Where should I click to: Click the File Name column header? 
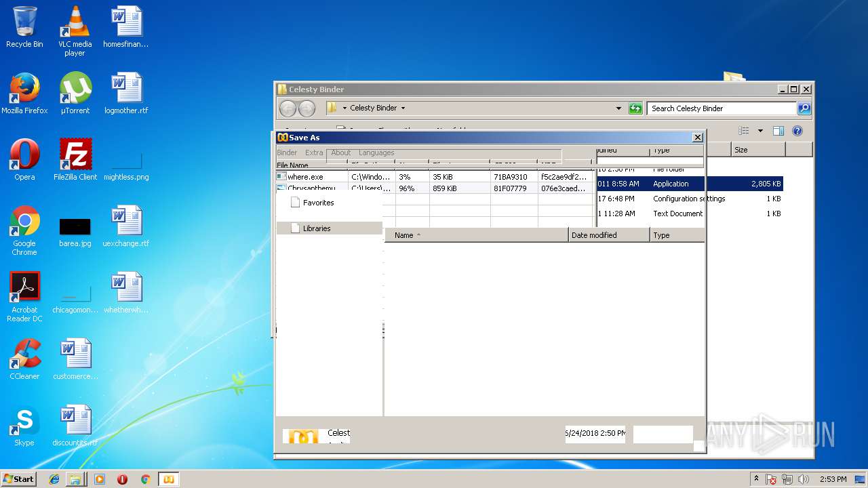312,165
